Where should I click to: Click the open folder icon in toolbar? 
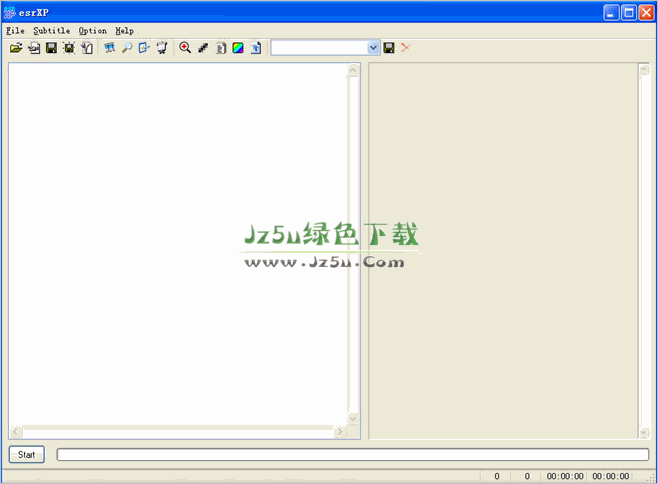pyautogui.click(x=16, y=48)
